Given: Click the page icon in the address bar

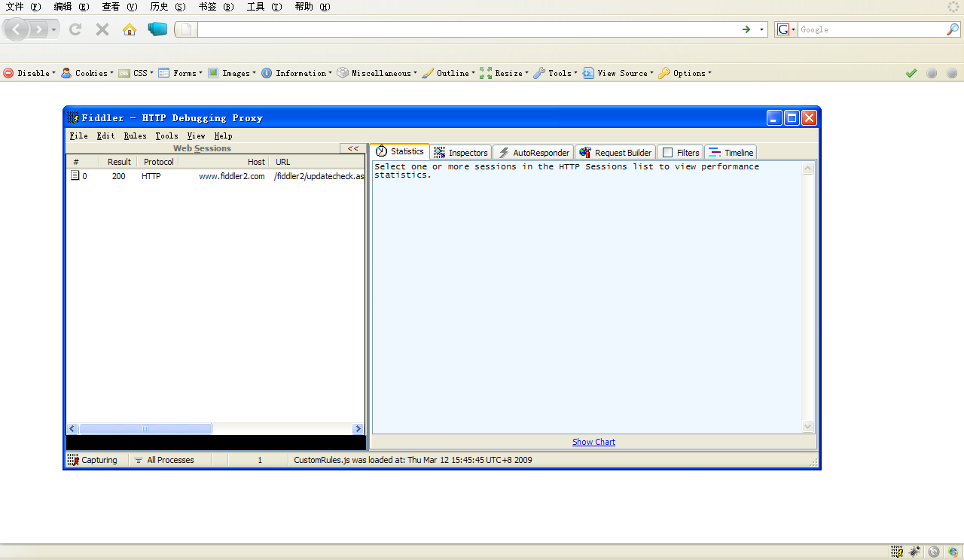Looking at the screenshot, I should click(187, 29).
